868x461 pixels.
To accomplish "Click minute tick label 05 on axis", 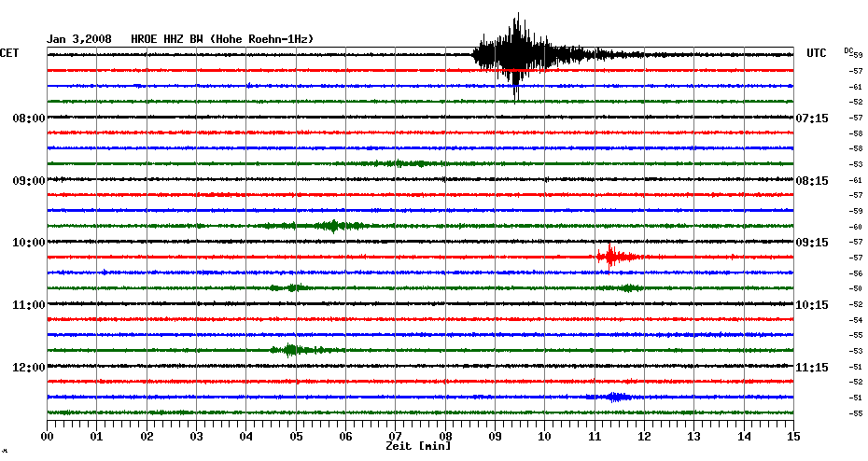I will [x=296, y=437].
